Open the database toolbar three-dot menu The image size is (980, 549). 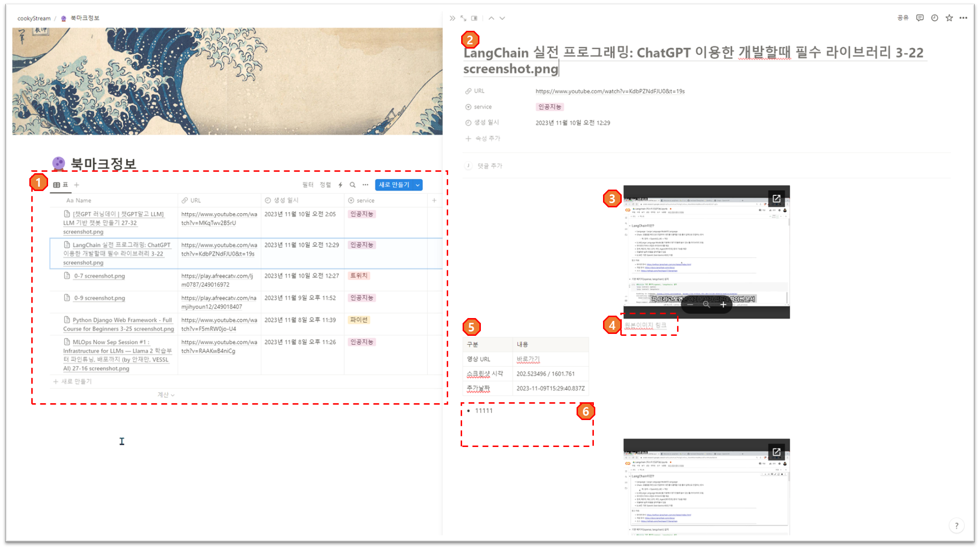click(x=365, y=185)
